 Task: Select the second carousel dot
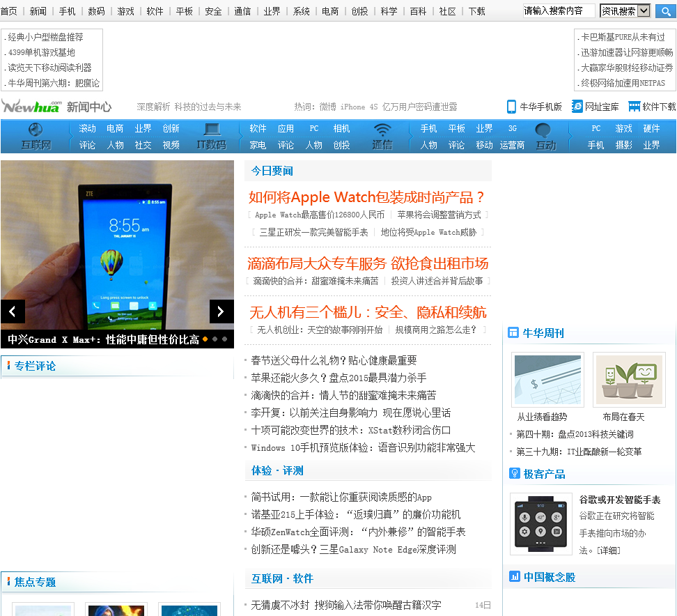(x=215, y=339)
